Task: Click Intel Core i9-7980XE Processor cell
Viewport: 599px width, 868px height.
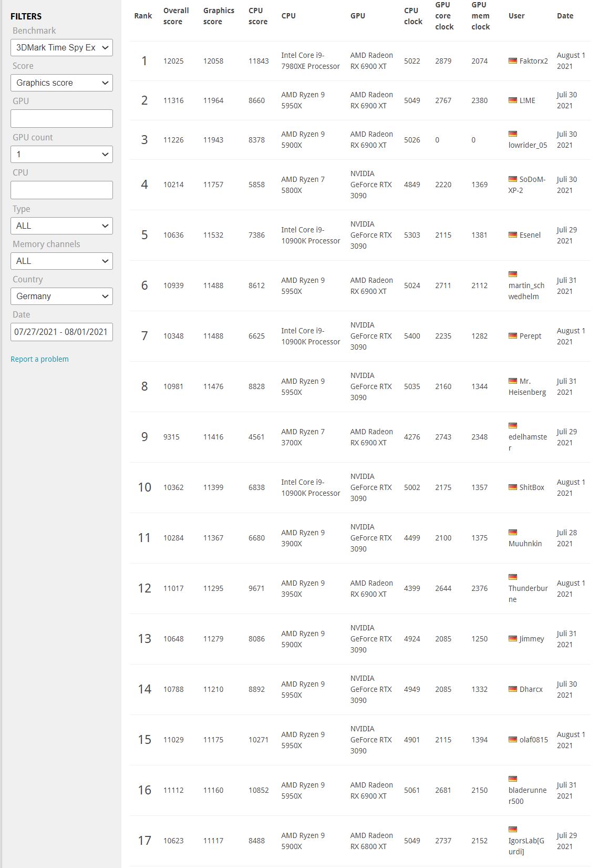Action: 311,61
